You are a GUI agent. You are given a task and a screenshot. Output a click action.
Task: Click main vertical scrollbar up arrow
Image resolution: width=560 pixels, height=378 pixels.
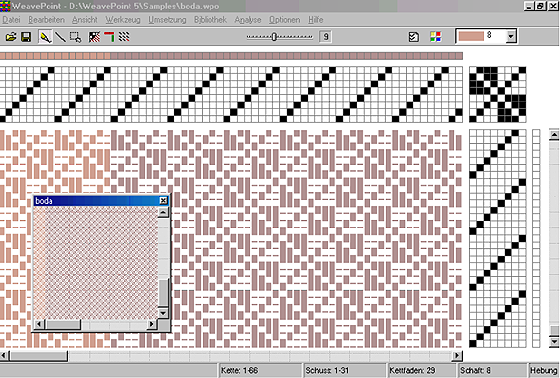tap(554, 135)
